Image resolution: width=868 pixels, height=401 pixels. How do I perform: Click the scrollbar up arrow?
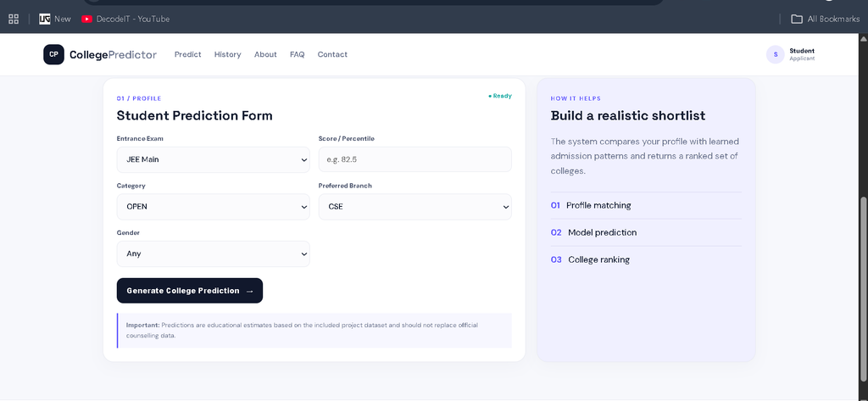[x=863, y=37]
